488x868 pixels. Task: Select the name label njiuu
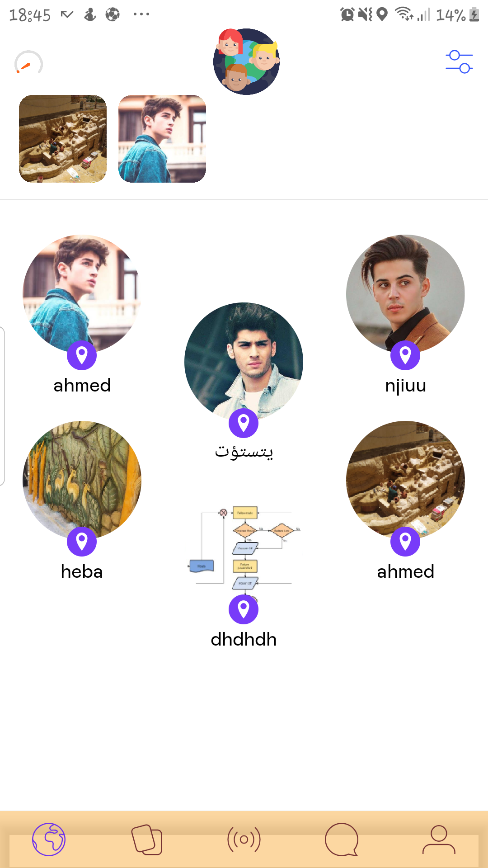tap(406, 386)
